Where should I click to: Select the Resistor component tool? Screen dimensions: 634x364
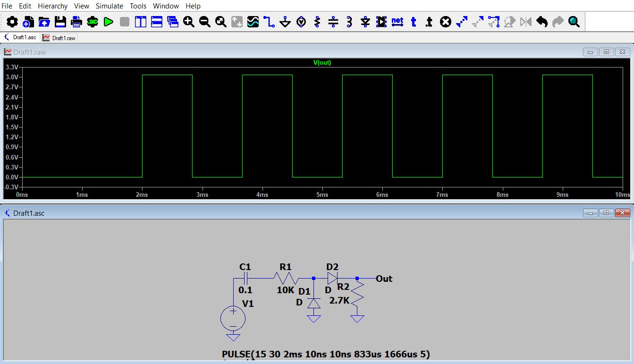tap(316, 21)
